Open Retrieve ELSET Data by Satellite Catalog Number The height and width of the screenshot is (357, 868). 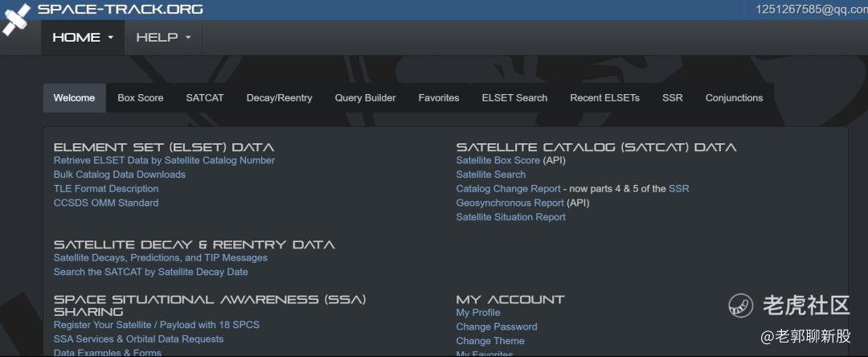(x=164, y=160)
